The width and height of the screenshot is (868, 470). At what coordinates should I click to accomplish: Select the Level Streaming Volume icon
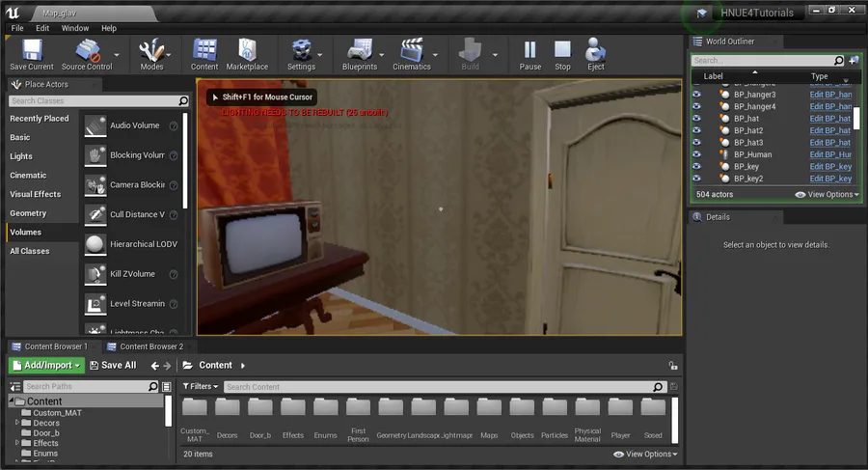click(95, 304)
